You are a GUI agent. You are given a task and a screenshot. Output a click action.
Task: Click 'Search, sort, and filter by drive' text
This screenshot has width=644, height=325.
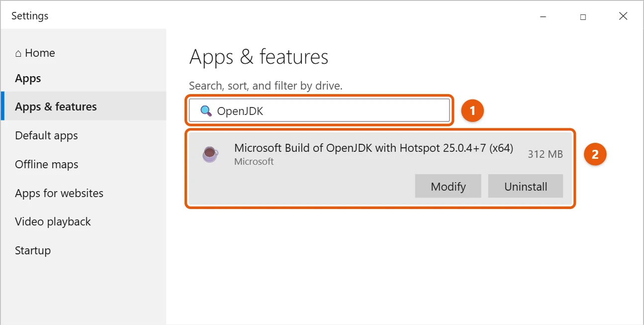[266, 86]
